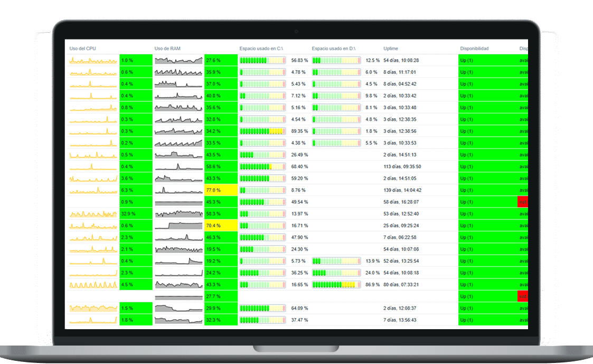
Task: Sort by "Espacio usado en C:\" header
Action: tap(261, 49)
